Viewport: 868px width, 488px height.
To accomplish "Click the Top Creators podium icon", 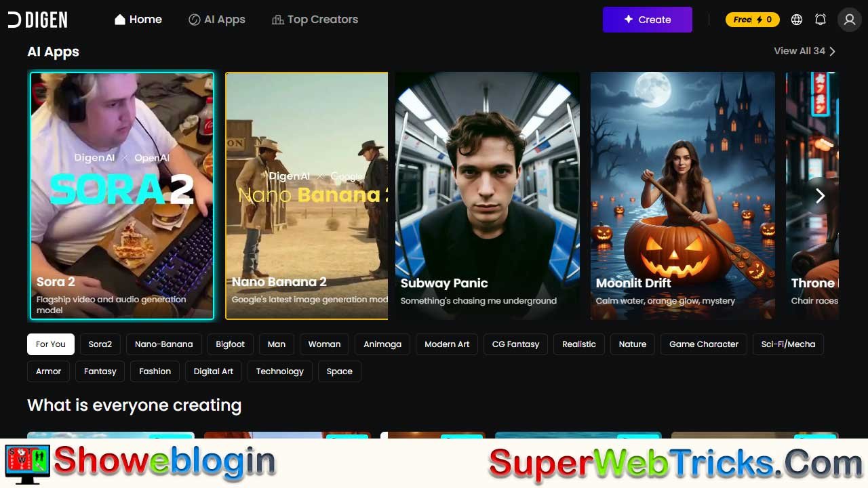I will (x=277, y=19).
